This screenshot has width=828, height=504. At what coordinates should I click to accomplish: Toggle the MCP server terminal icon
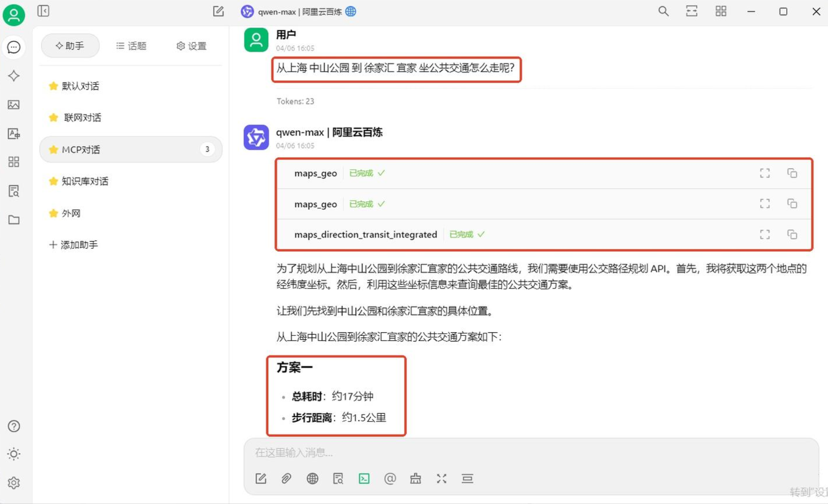[364, 478]
